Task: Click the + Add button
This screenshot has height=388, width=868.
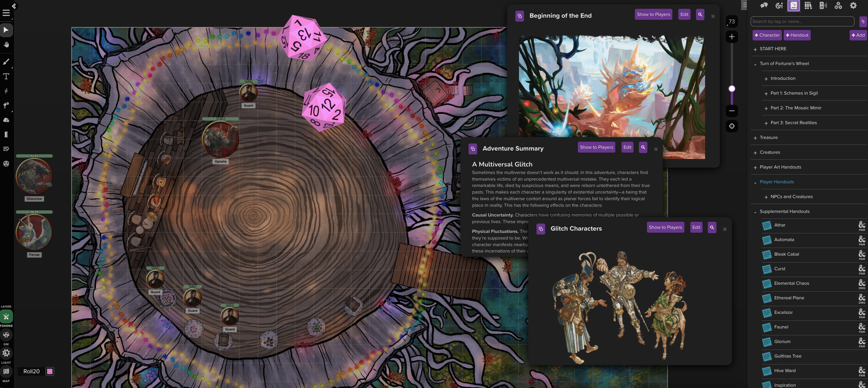Action: (x=858, y=35)
